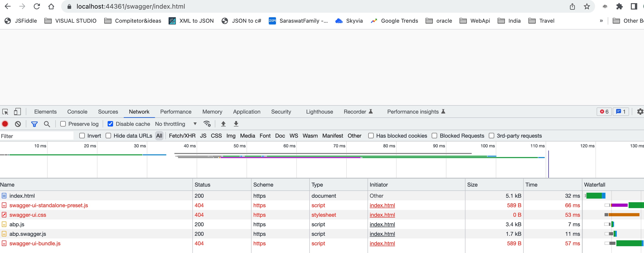Select swagger-ui-bundle.js request row
This screenshot has height=253, width=644.
tap(35, 243)
